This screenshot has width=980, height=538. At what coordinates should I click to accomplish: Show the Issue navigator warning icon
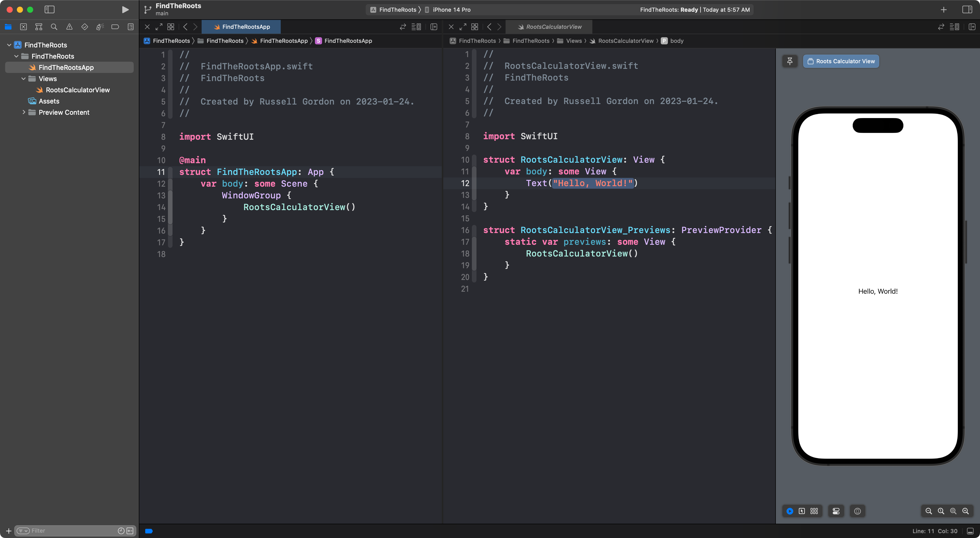coord(69,27)
